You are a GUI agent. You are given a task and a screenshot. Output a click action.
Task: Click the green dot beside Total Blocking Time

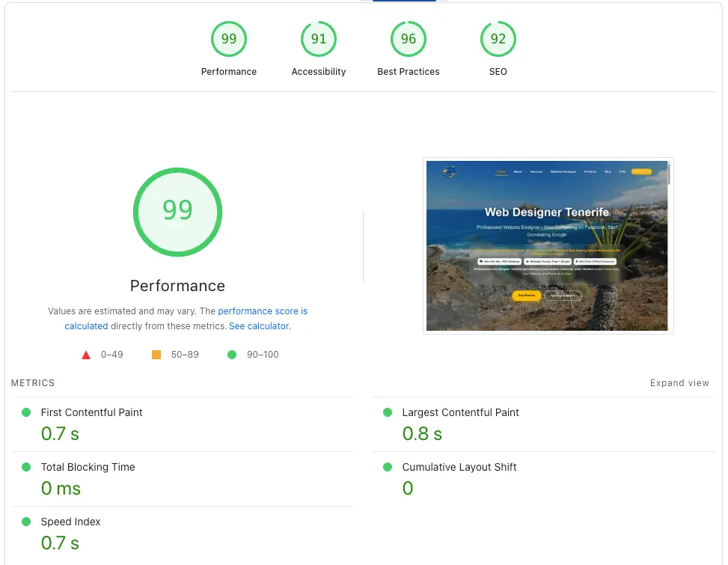coord(28,466)
